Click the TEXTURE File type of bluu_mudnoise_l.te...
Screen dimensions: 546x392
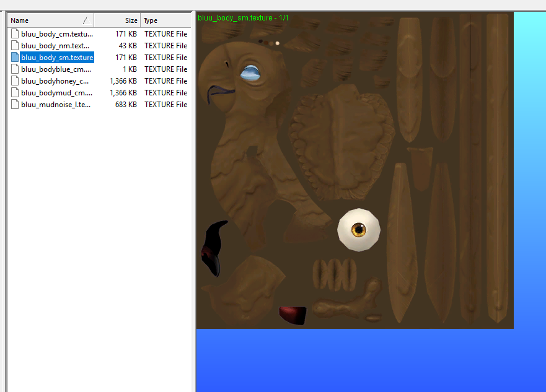pyautogui.click(x=165, y=105)
